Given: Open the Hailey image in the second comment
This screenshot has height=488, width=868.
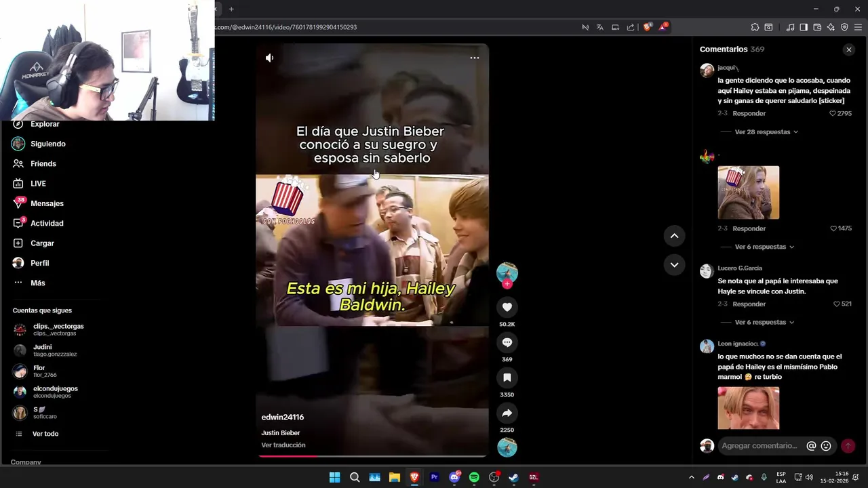Looking at the screenshot, I should (749, 192).
